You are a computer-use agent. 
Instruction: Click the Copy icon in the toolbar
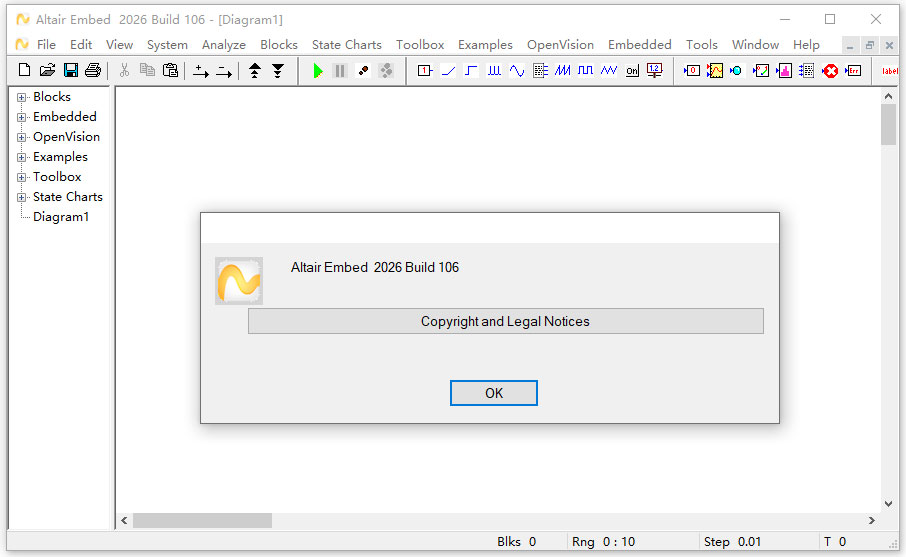click(147, 70)
